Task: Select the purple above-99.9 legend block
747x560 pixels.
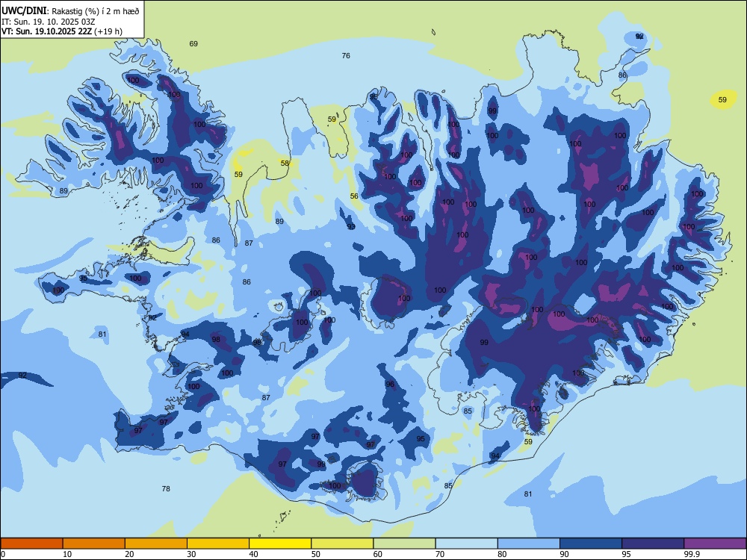Action: pos(715,544)
